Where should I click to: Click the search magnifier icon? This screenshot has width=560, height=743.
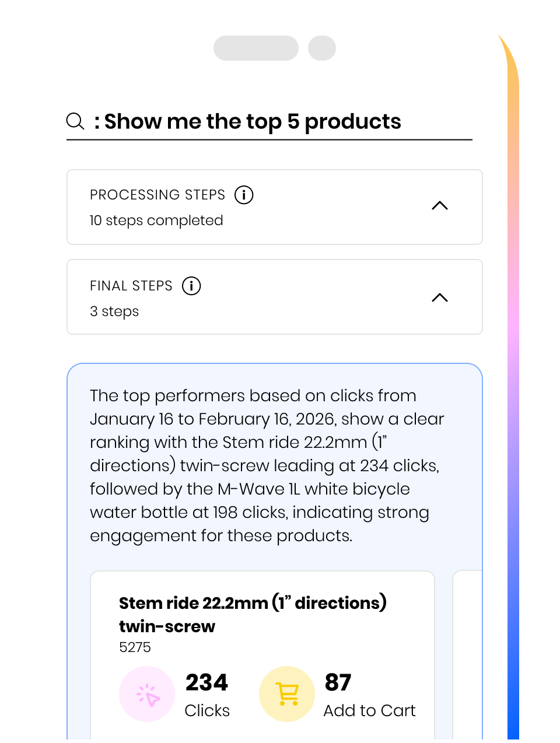coord(75,121)
